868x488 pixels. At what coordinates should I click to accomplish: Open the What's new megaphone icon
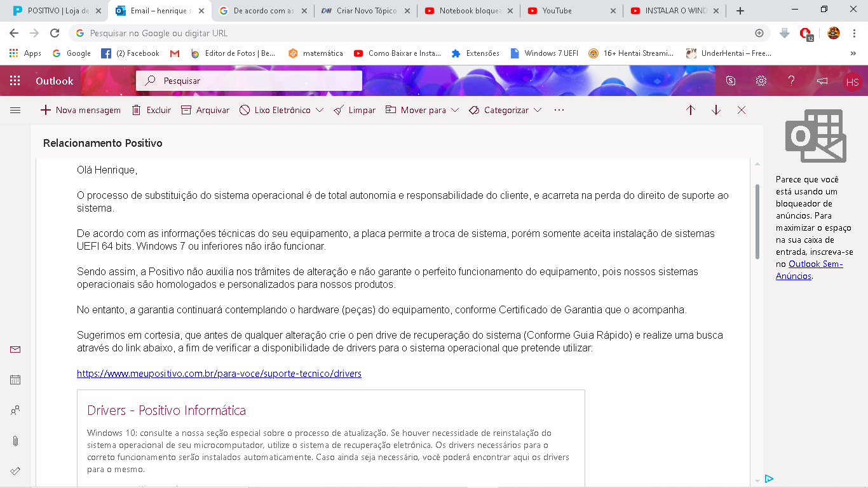click(x=822, y=81)
